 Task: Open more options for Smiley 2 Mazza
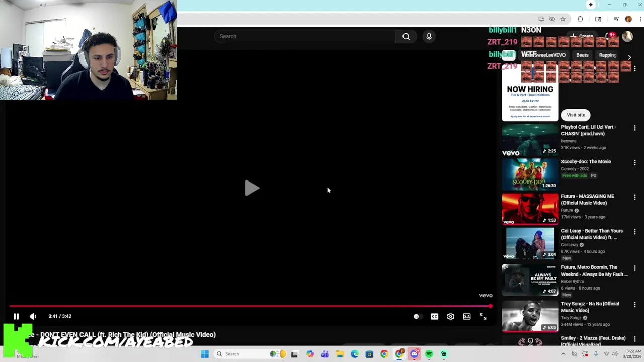point(635,339)
